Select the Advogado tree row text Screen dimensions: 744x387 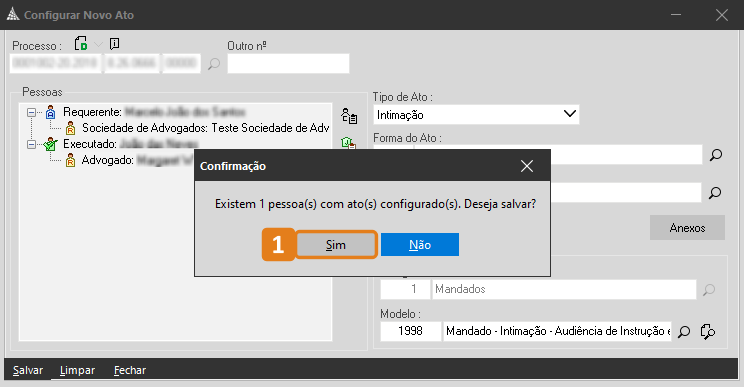point(138,160)
